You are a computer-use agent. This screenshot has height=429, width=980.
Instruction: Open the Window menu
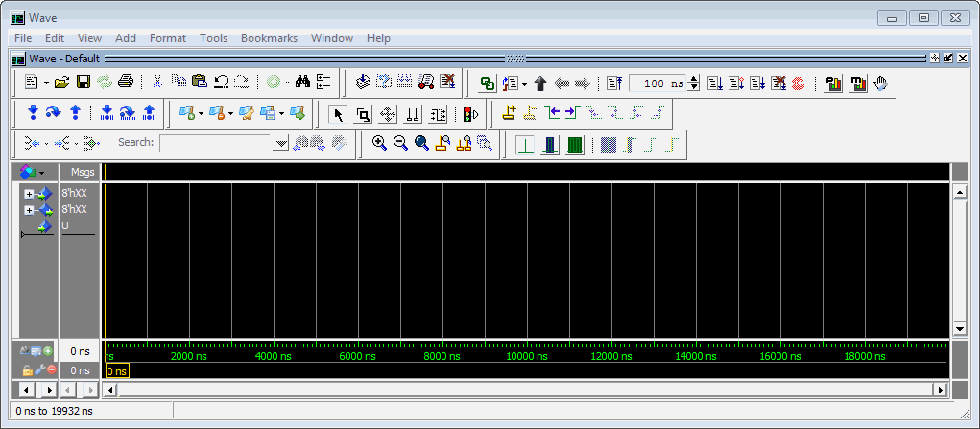332,38
